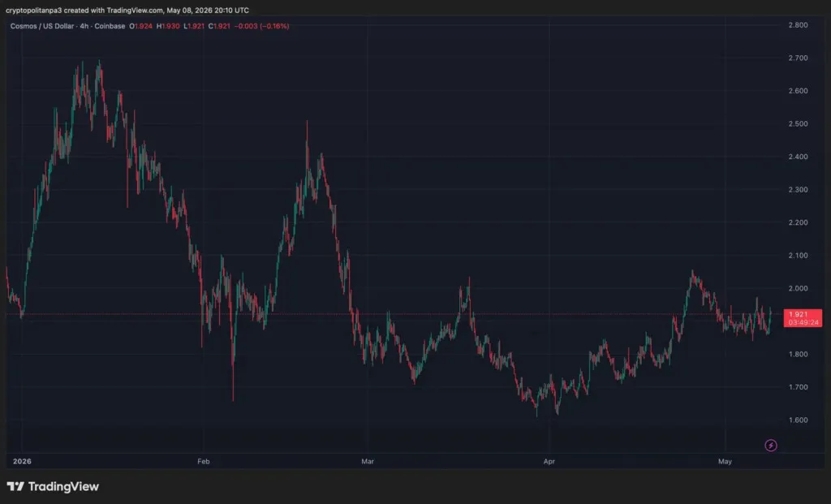Click the 2.000 price scale label

798,288
